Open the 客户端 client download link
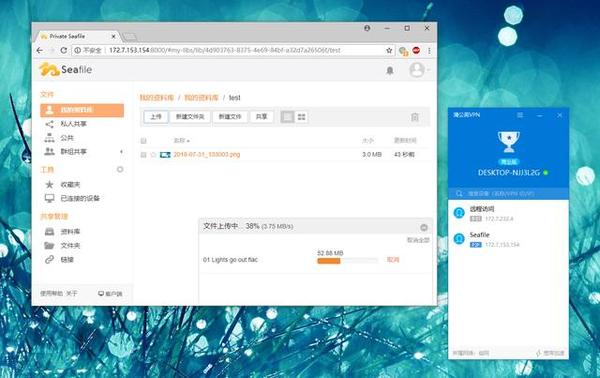600x378 pixels. coord(110,294)
